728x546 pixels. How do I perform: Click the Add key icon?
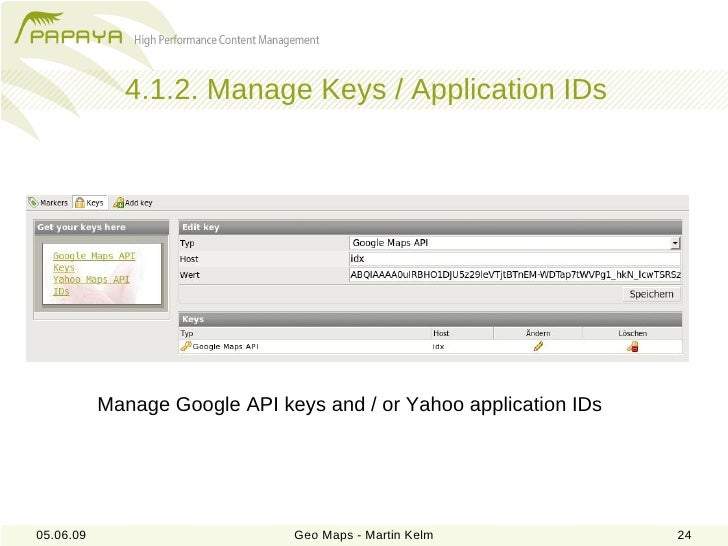pyautogui.click(x=119, y=202)
